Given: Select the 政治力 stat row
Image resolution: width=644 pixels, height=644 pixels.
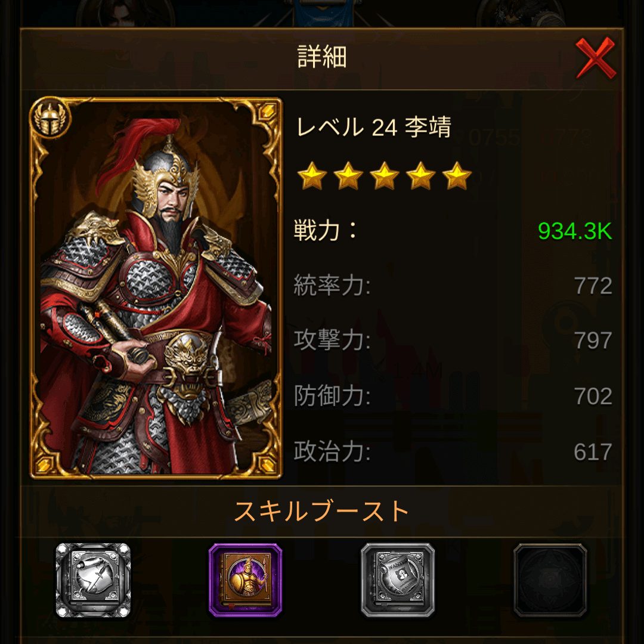Looking at the screenshot, I should click(x=453, y=451).
